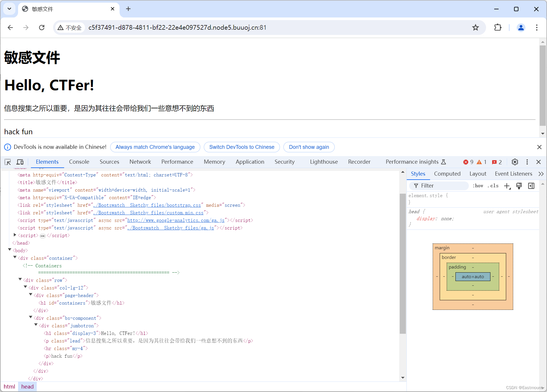Open the Chrome extensions puzzle icon

[498, 27]
